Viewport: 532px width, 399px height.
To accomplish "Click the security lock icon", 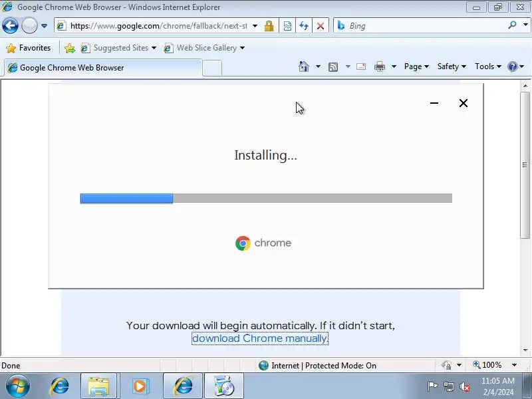I will coord(269,26).
